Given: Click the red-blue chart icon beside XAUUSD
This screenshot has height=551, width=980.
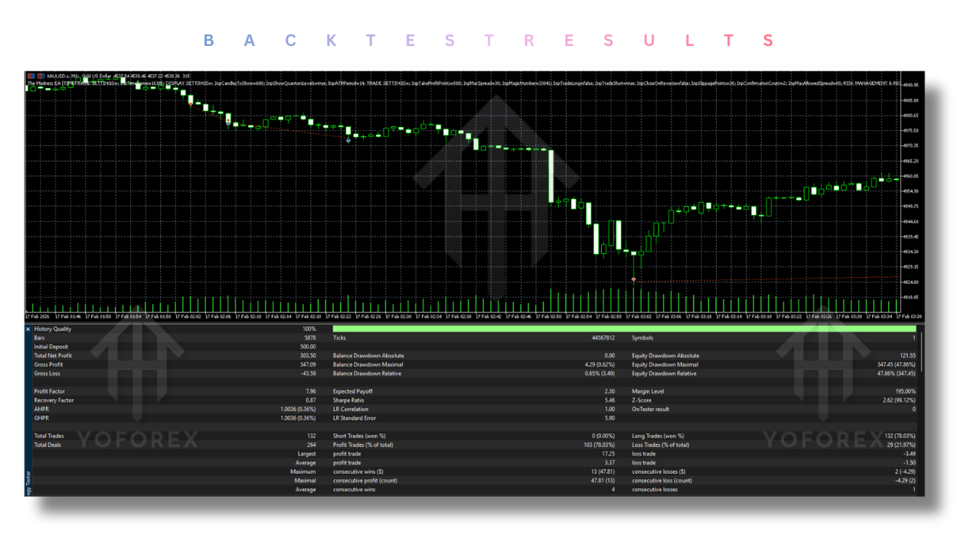Looking at the screenshot, I should (31, 76).
